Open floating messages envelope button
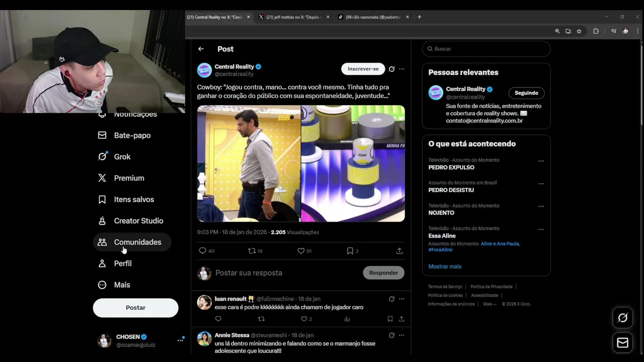Image resolution: width=644 pixels, height=362 pixels. [623, 343]
